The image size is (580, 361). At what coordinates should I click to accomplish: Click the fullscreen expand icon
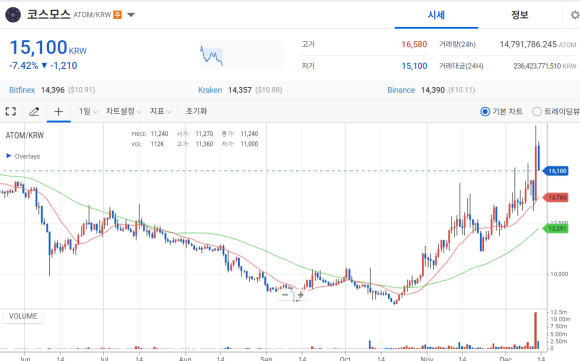(11, 111)
